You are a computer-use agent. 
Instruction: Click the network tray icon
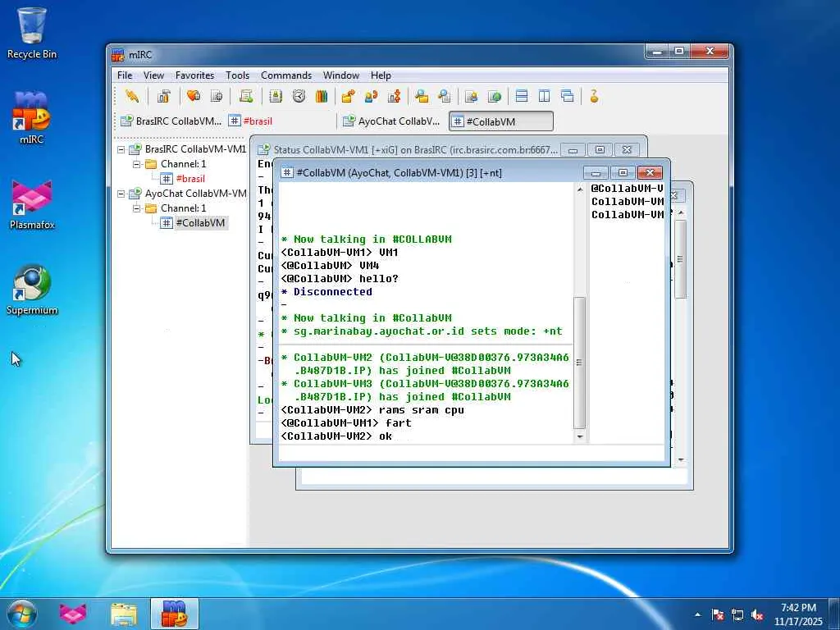coord(737,615)
